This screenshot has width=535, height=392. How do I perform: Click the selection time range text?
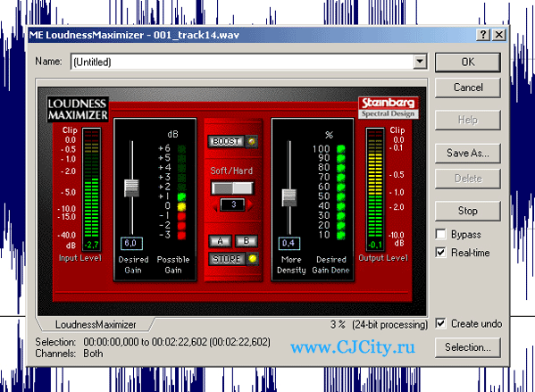177,341
